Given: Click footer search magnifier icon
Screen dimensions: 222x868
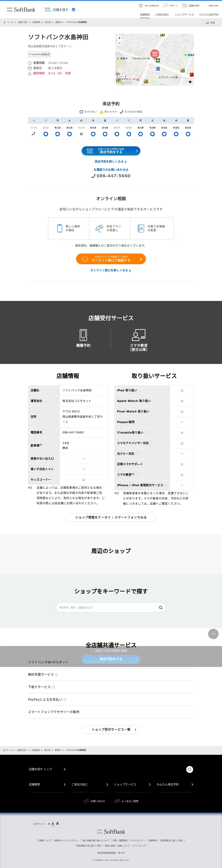Looking at the screenshot, I should tap(190, 769).
